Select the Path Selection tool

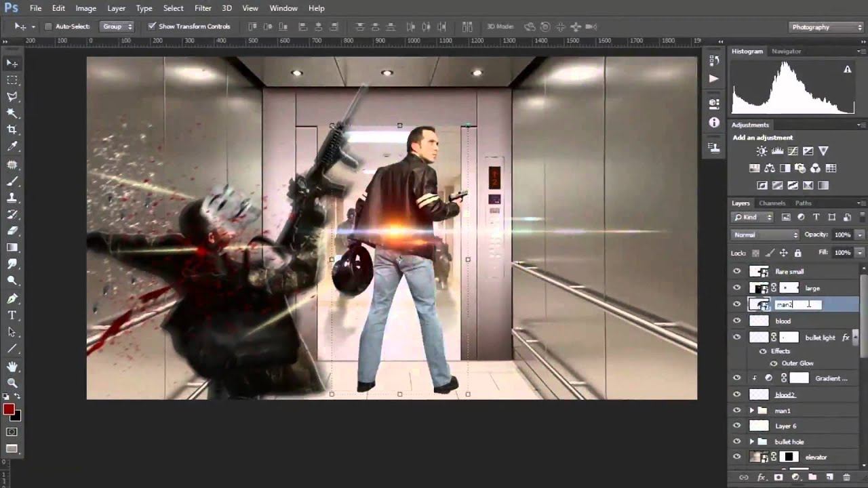point(12,332)
